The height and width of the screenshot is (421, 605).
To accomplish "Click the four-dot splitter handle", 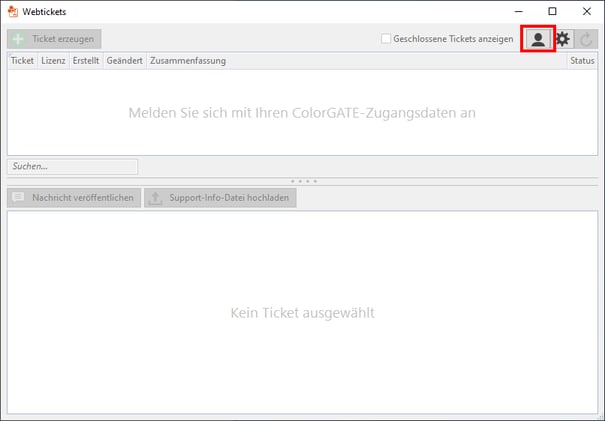I will click(x=304, y=181).
